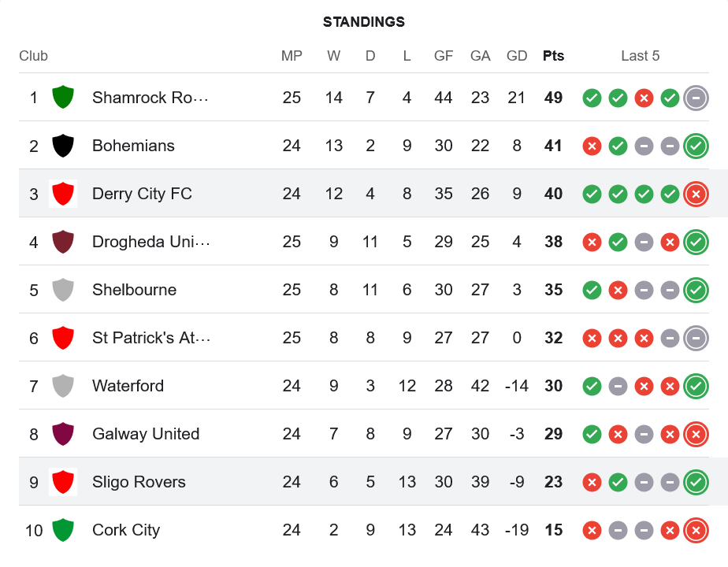Screen dimensions: 728x567
Task: Click the Club column header
Action: (x=33, y=56)
